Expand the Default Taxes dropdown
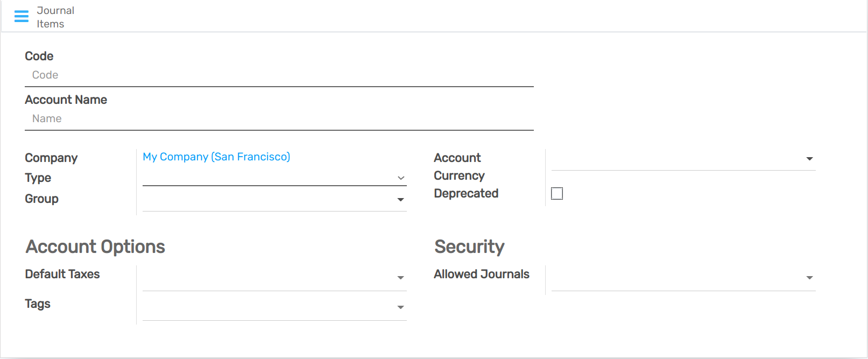Image resolution: width=868 pixels, height=359 pixels. [400, 277]
